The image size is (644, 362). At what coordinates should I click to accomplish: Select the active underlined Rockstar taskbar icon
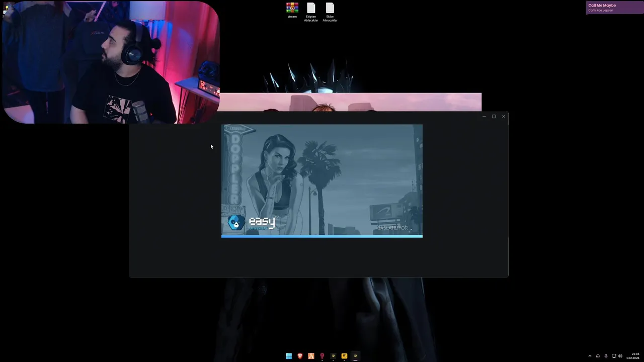point(355,356)
